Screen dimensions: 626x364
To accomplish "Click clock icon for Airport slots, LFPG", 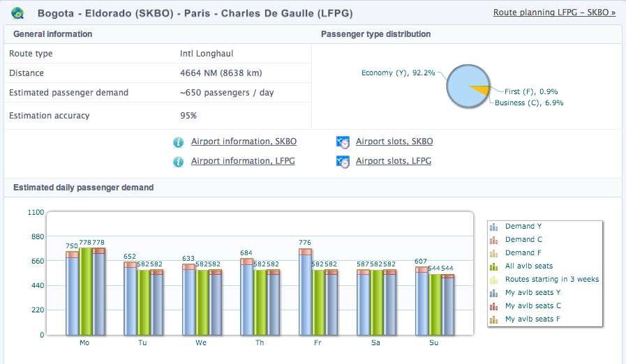I will tap(343, 162).
